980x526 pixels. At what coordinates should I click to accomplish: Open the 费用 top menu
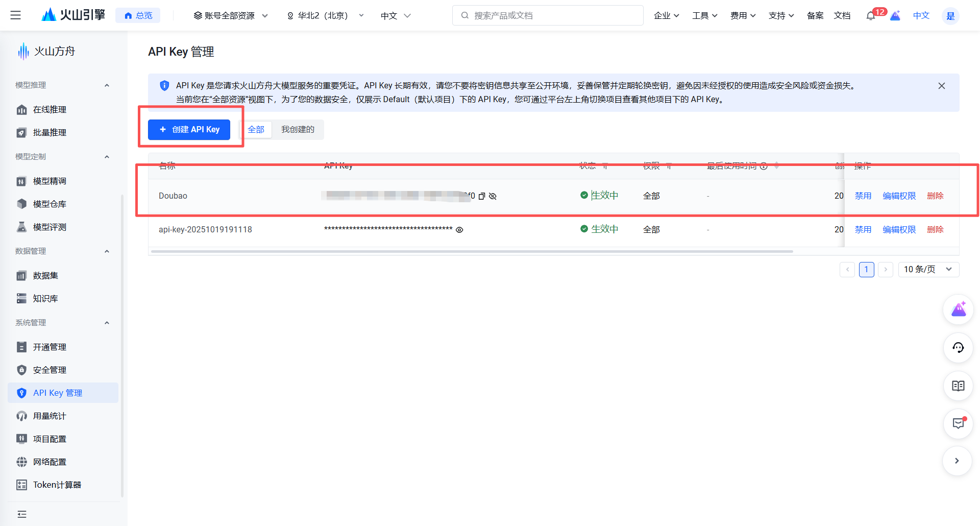click(743, 16)
